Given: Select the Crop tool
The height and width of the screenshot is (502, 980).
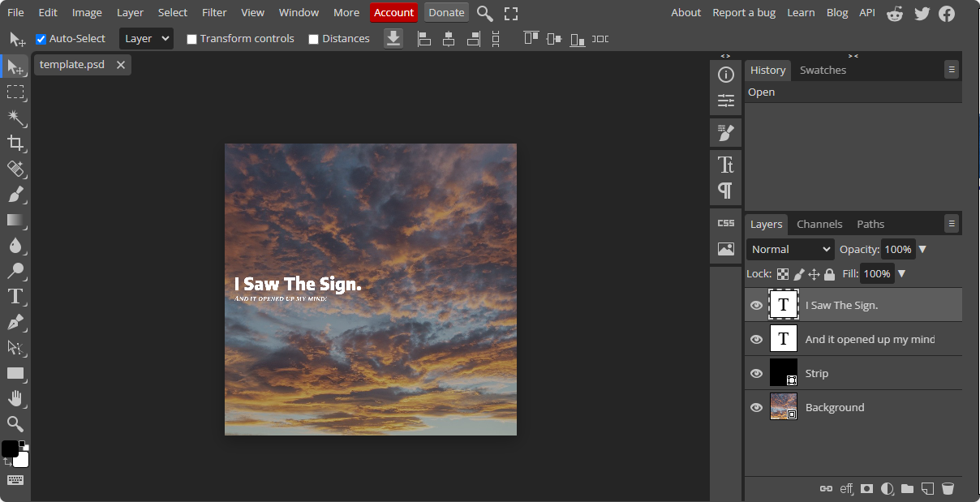Looking at the screenshot, I should (15, 144).
